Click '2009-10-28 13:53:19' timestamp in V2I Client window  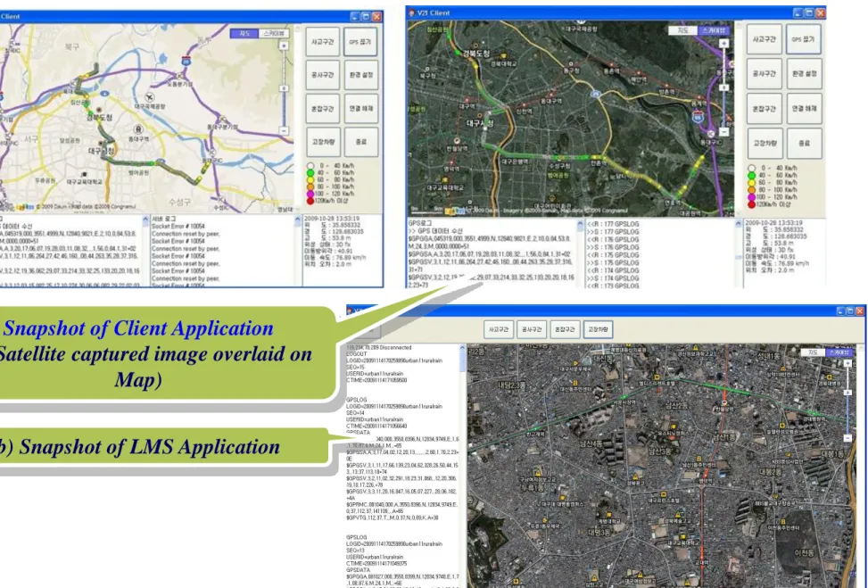773,222
